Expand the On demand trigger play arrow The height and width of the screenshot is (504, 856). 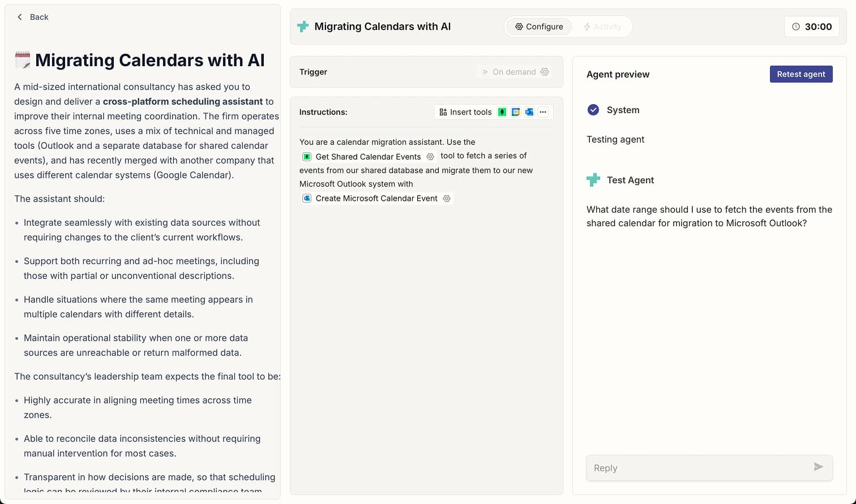pos(485,72)
